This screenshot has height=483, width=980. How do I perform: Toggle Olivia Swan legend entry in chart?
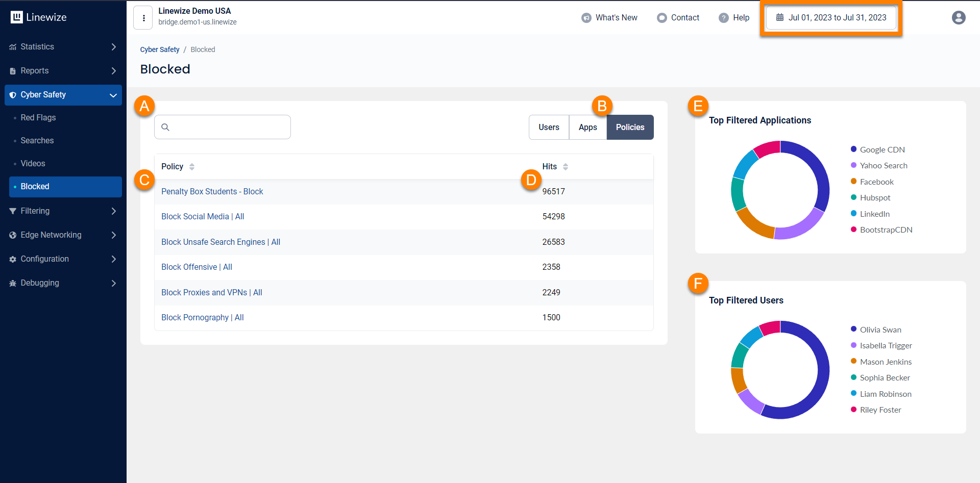click(x=880, y=329)
